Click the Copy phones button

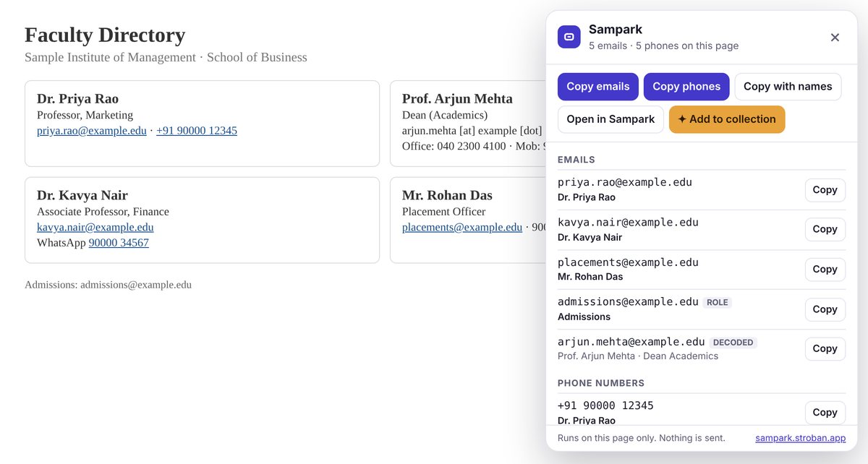(686, 87)
